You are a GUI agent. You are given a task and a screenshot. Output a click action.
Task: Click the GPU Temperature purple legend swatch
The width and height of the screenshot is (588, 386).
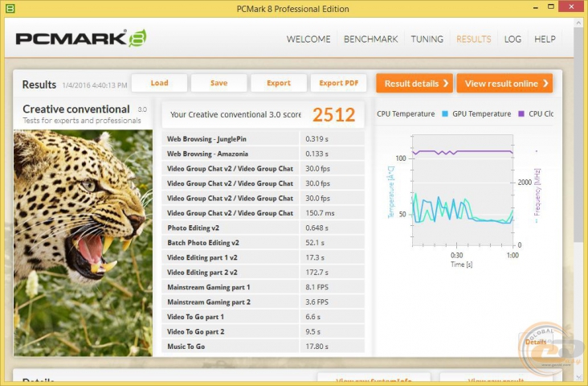[x=521, y=113]
